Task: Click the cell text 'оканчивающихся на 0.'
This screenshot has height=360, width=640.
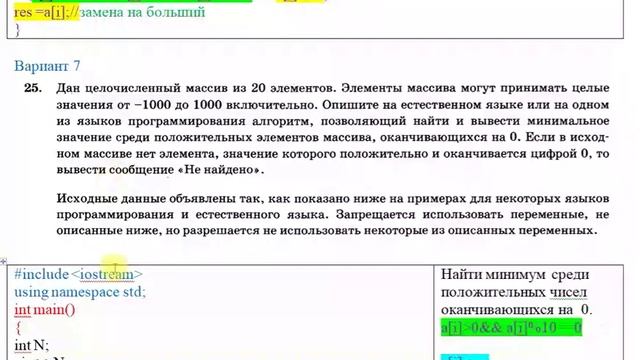Action: point(516,310)
